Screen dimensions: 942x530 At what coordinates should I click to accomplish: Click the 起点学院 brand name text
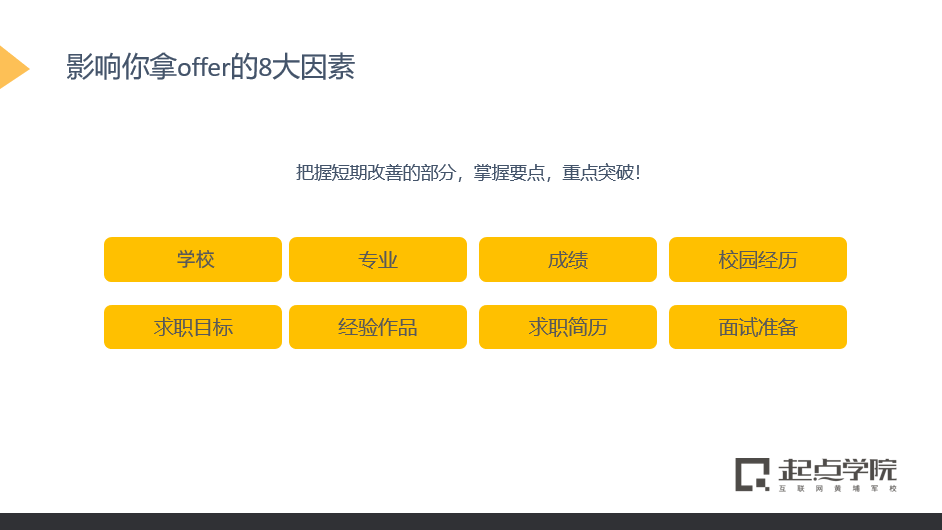837,470
